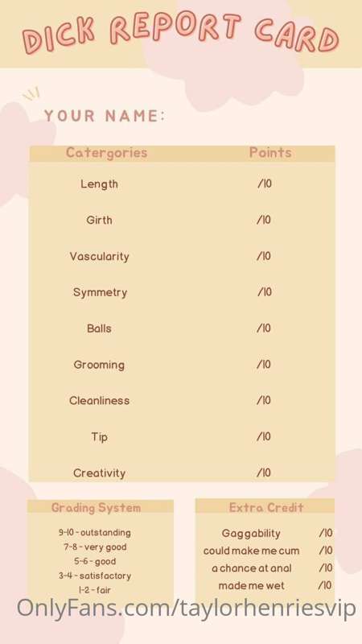Click the Vascularity points score slot
The height and width of the screenshot is (644, 362).
click(x=264, y=256)
